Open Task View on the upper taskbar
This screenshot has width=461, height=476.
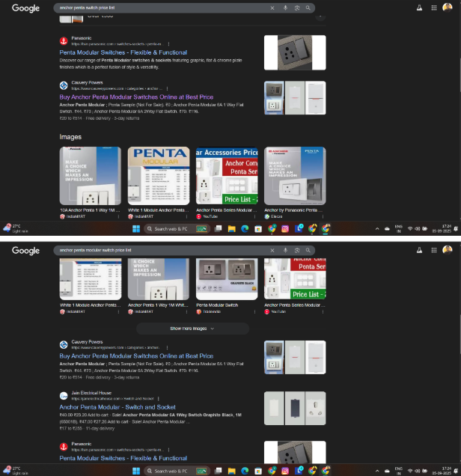(x=219, y=229)
